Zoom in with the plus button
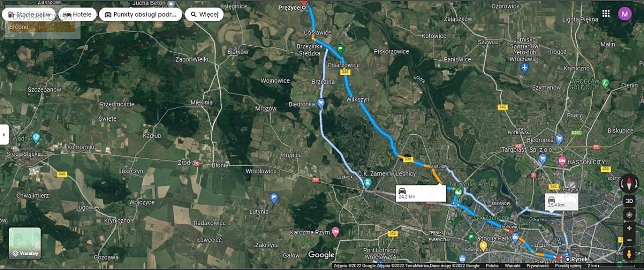The height and width of the screenshot is (270, 644). [x=629, y=228]
